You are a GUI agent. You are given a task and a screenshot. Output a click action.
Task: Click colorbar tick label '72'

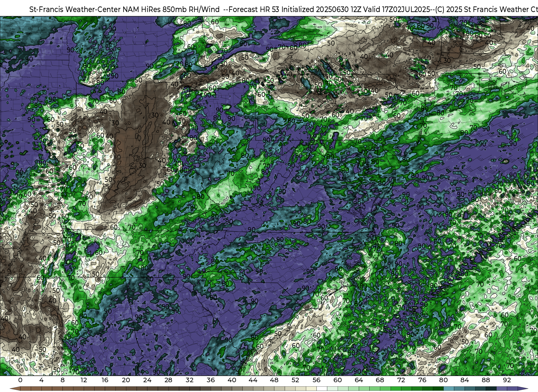point(401,380)
